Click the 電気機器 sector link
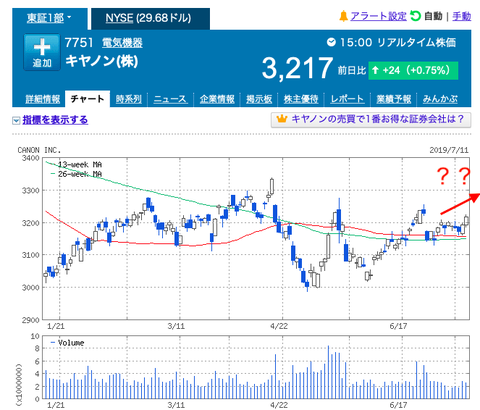This screenshot has height=410, width=480. 122,43
